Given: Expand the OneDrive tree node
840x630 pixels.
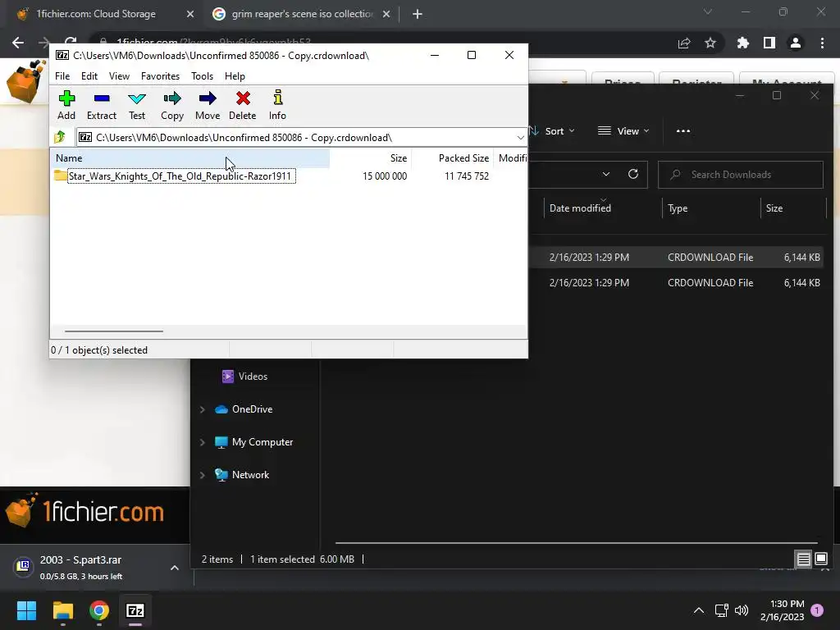Looking at the screenshot, I should click(203, 409).
